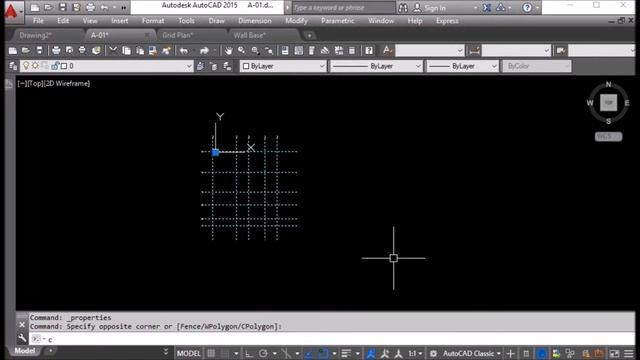The width and height of the screenshot is (640, 360).
Task: Click the Copy icon in standard toolbar
Action: coord(127,51)
